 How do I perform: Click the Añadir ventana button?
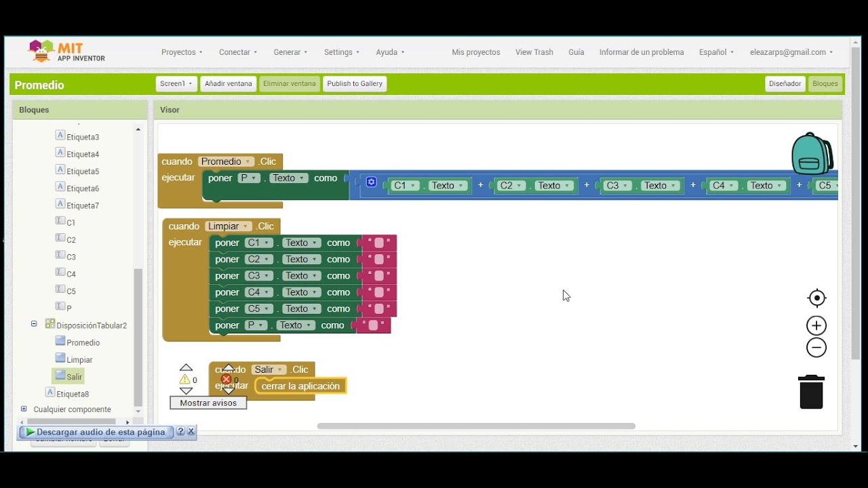(x=229, y=83)
